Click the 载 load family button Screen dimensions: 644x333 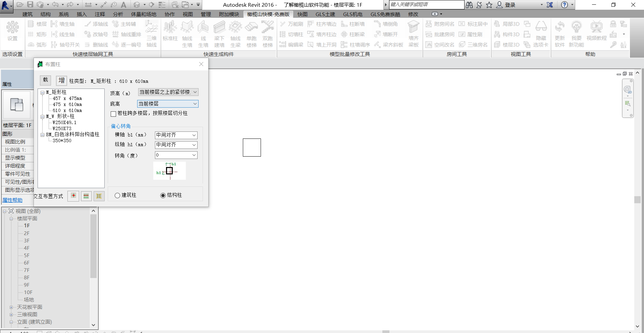coord(46,80)
